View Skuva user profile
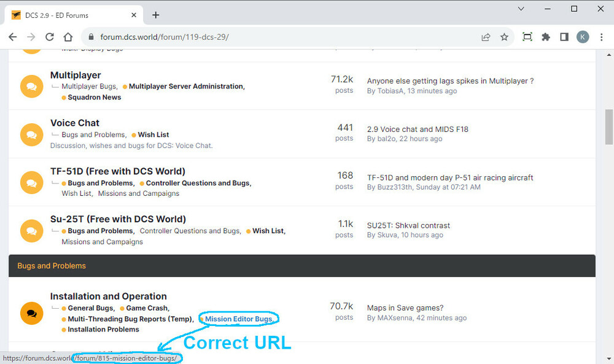 (387, 235)
